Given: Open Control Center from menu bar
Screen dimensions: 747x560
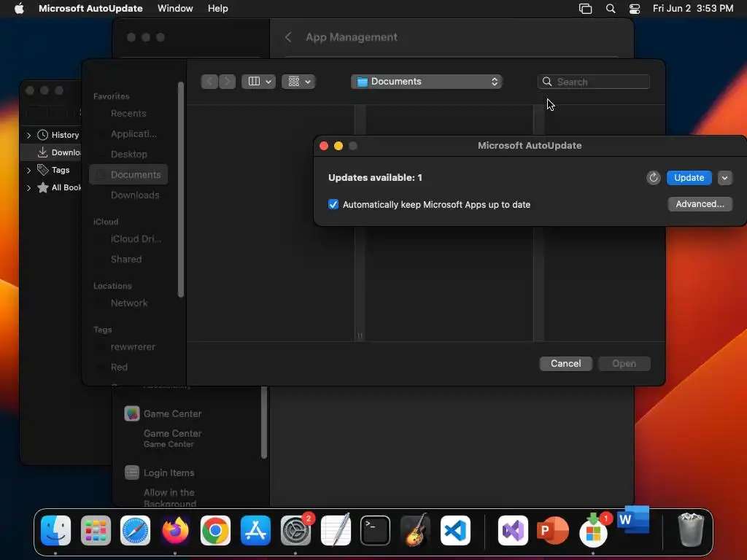Looking at the screenshot, I should pyautogui.click(x=635, y=9).
